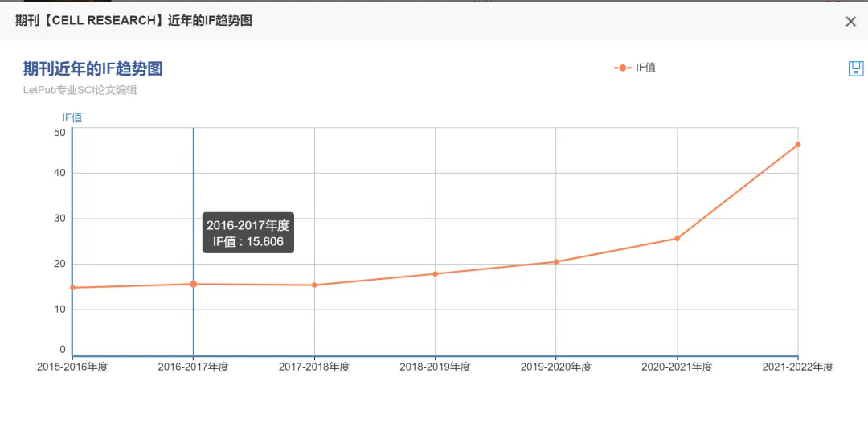Select the 2015-2016年度 data point
Viewport: 868px width, 439px height.
[x=72, y=288]
